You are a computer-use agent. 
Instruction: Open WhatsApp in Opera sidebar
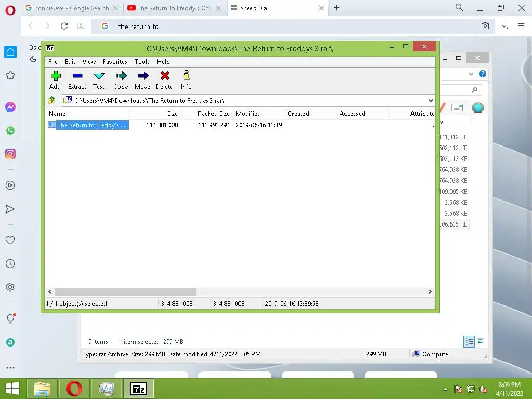click(10, 130)
